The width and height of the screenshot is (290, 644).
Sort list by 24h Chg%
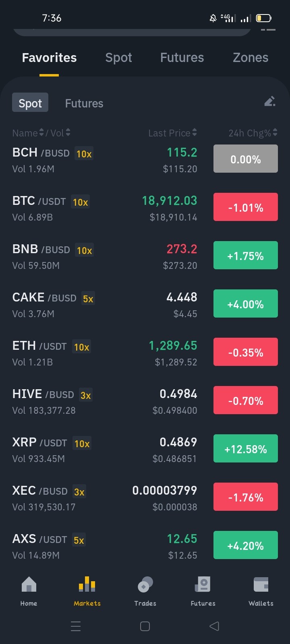(253, 133)
